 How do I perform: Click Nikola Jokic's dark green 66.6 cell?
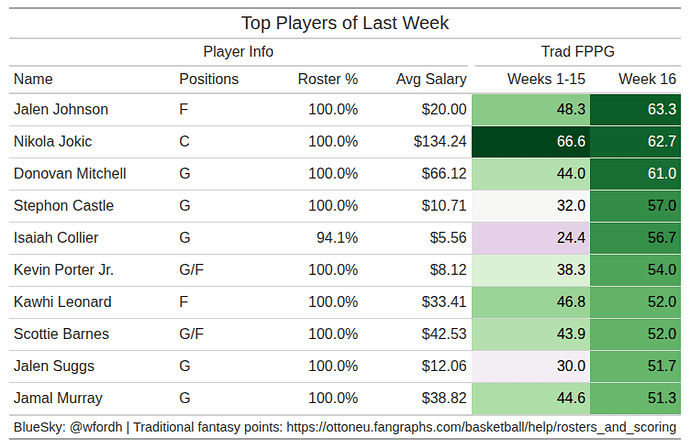click(531, 142)
